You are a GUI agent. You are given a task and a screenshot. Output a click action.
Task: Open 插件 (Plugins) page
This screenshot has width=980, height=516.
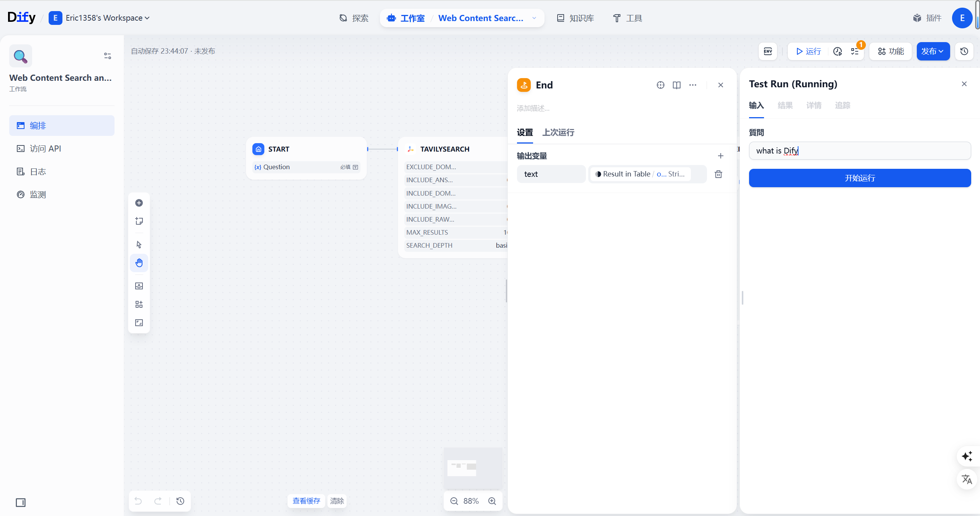tap(927, 18)
